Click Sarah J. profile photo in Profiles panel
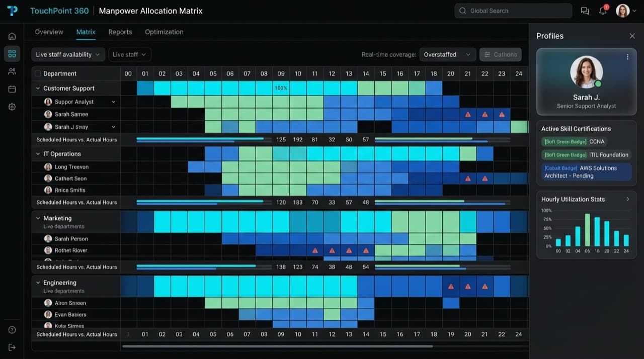Viewport: 644px width, 359px height. tap(586, 72)
